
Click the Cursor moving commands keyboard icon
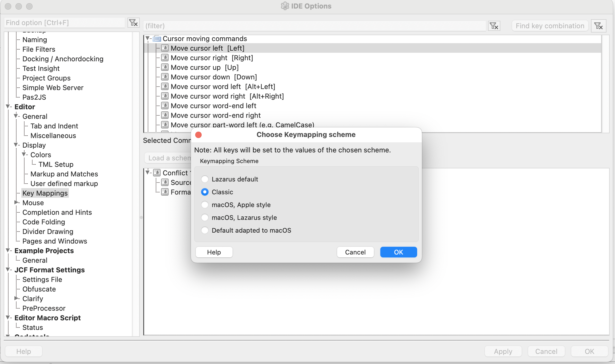[x=157, y=39]
